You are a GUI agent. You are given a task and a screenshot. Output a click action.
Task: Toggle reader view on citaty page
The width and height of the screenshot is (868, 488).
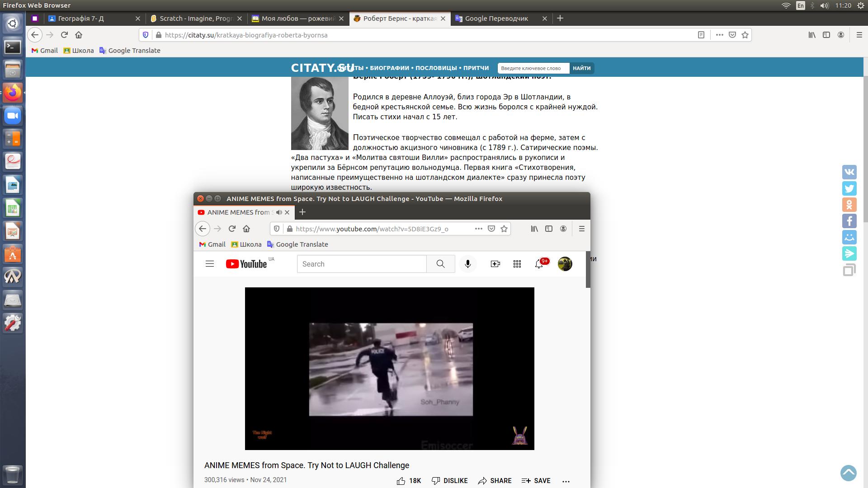point(701,35)
